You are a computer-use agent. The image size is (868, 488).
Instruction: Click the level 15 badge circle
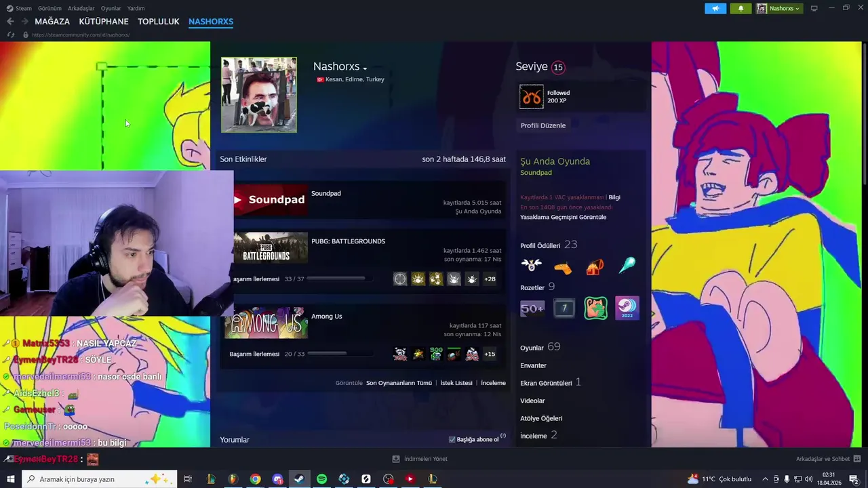coord(558,67)
